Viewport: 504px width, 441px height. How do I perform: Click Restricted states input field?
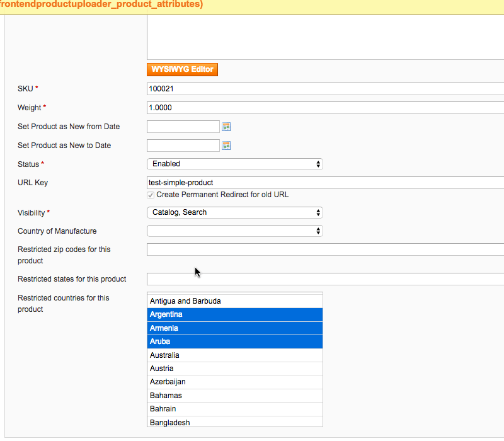[x=324, y=279]
